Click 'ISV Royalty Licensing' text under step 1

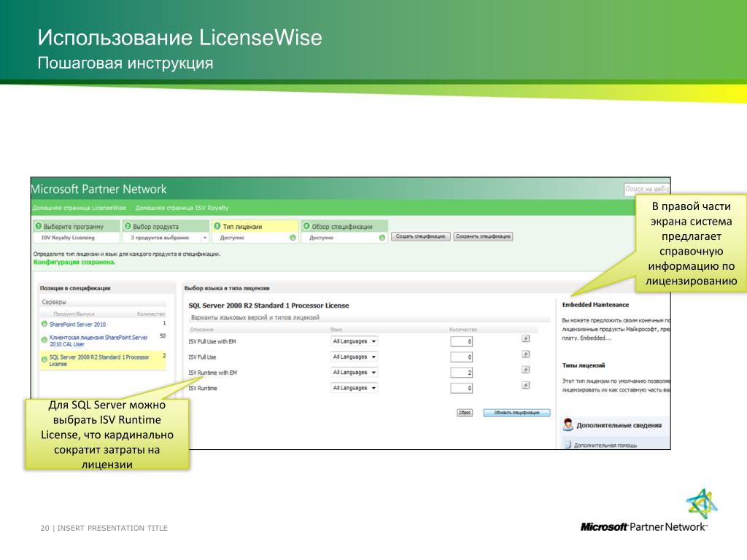tap(68, 238)
